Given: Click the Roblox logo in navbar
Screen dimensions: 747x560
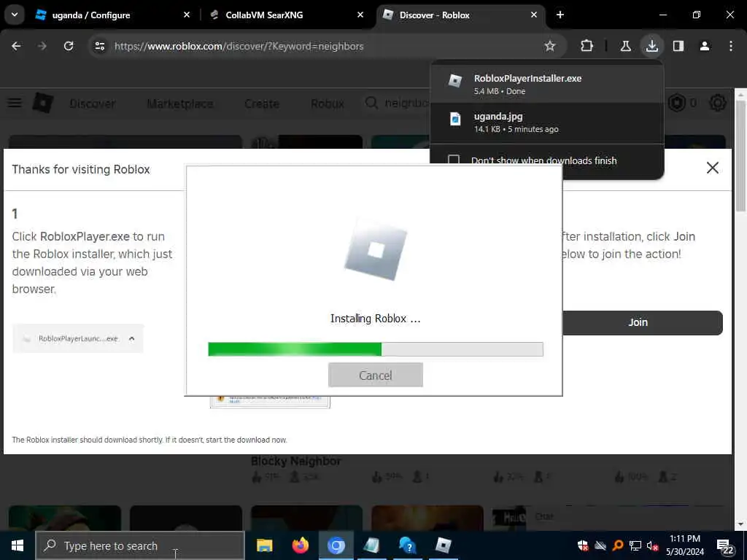Looking at the screenshot, I should click(x=42, y=103).
